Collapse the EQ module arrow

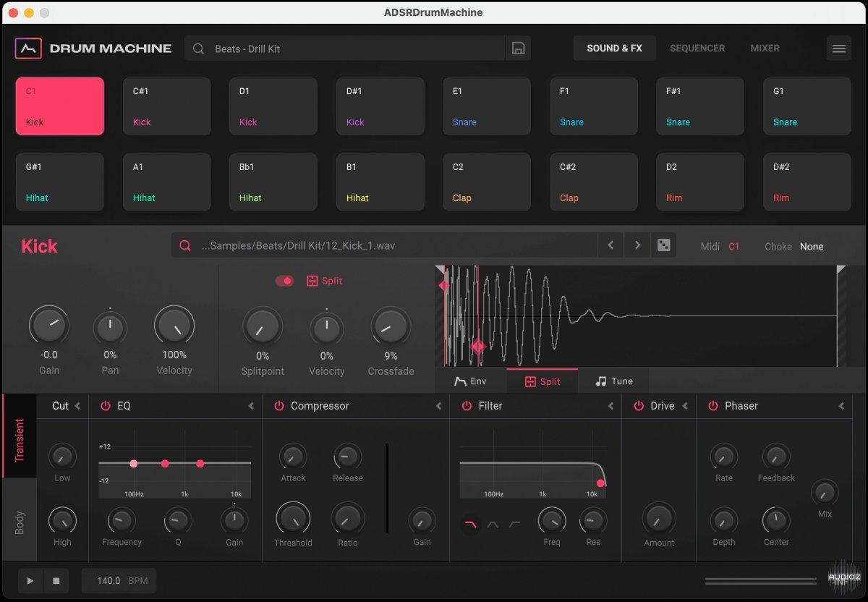point(251,406)
